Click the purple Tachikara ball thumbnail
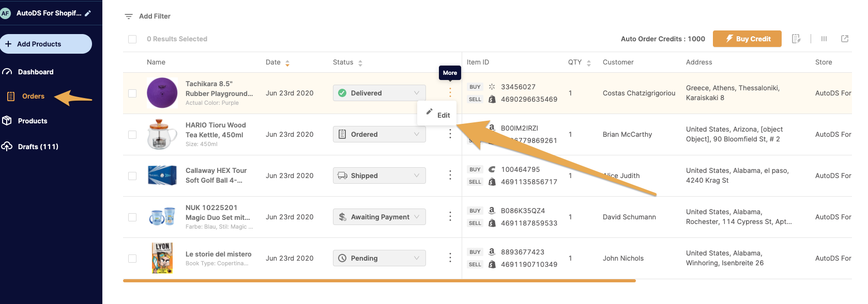Viewport: 868px width, 304px height. point(162,93)
